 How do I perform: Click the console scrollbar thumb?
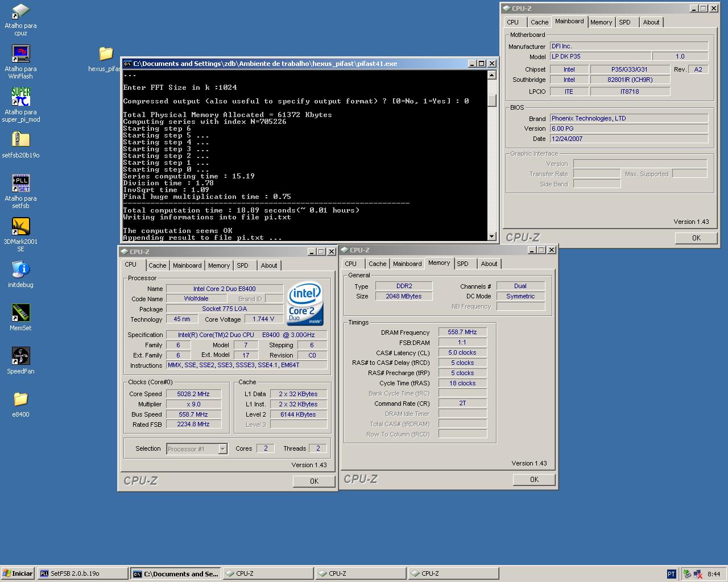pyautogui.click(x=492, y=101)
